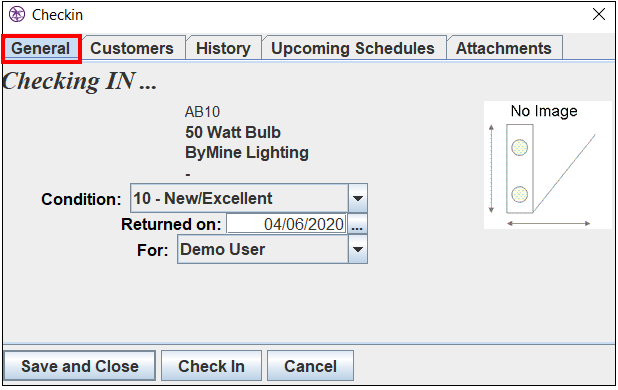
Task: Select the ByMine Lighting text
Action: coord(247,152)
